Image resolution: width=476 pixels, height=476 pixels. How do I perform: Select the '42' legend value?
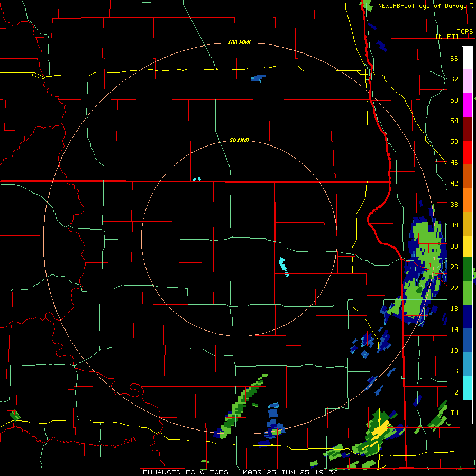(454, 184)
